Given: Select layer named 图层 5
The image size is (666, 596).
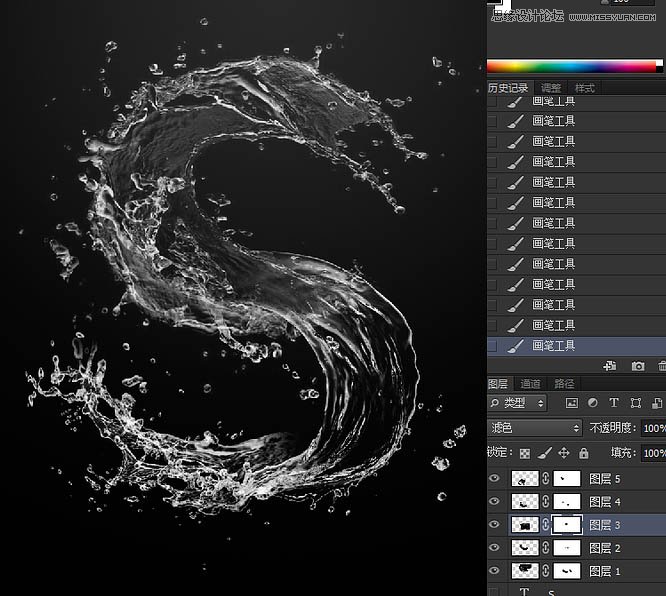Looking at the screenshot, I should tap(605, 479).
